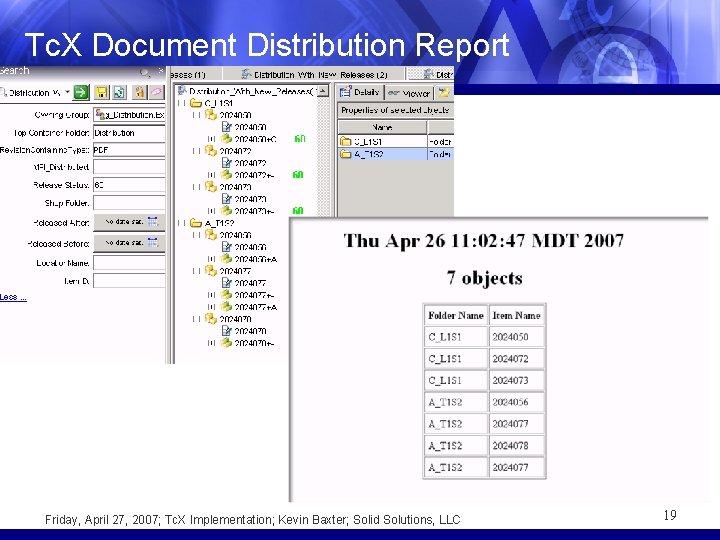Open the Details tab

click(360, 93)
